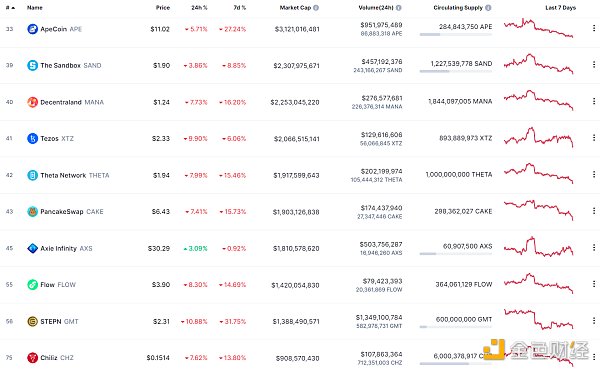Sort table by rank number column
600x371 pixels.
click(10, 8)
